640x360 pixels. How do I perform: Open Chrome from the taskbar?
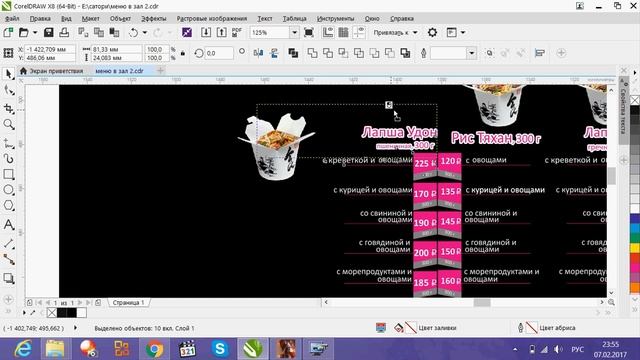tap(154, 349)
